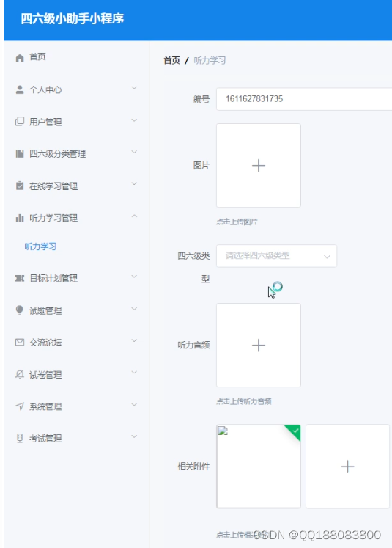This screenshot has height=548, width=392.
Task: Expand 用户管理 menu chevron
Action: click(134, 120)
